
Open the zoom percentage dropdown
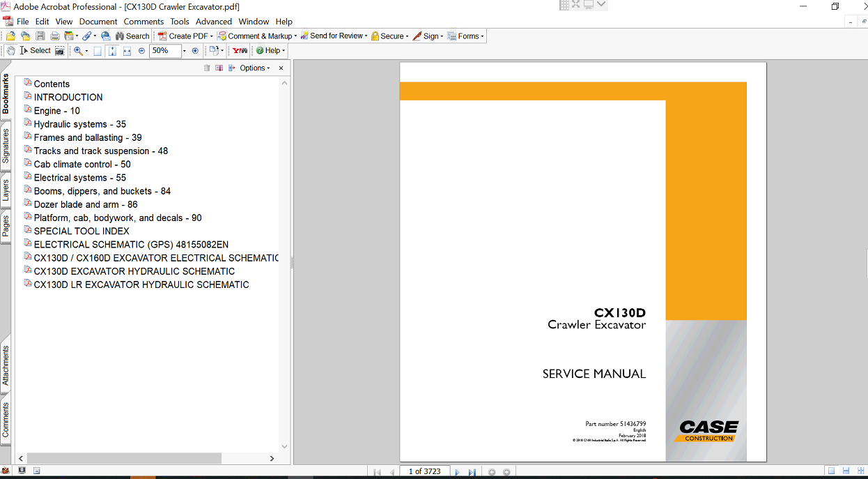185,51
